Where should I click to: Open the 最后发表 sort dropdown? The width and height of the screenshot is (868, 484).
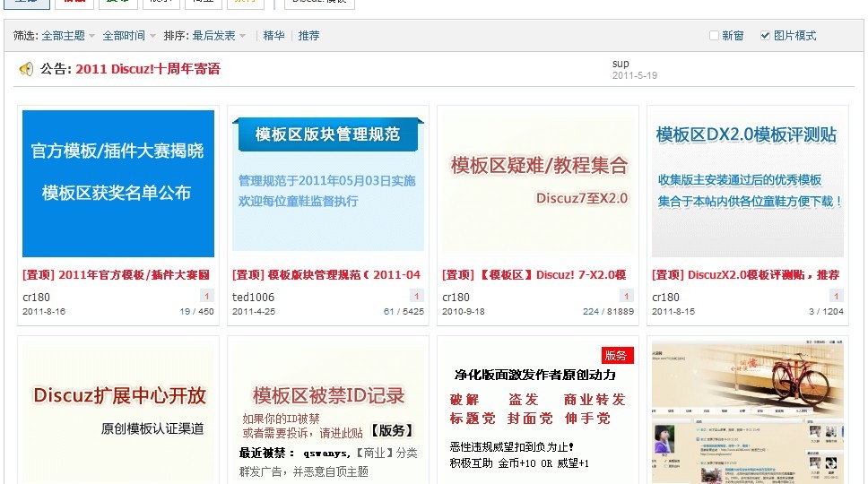tap(219, 35)
